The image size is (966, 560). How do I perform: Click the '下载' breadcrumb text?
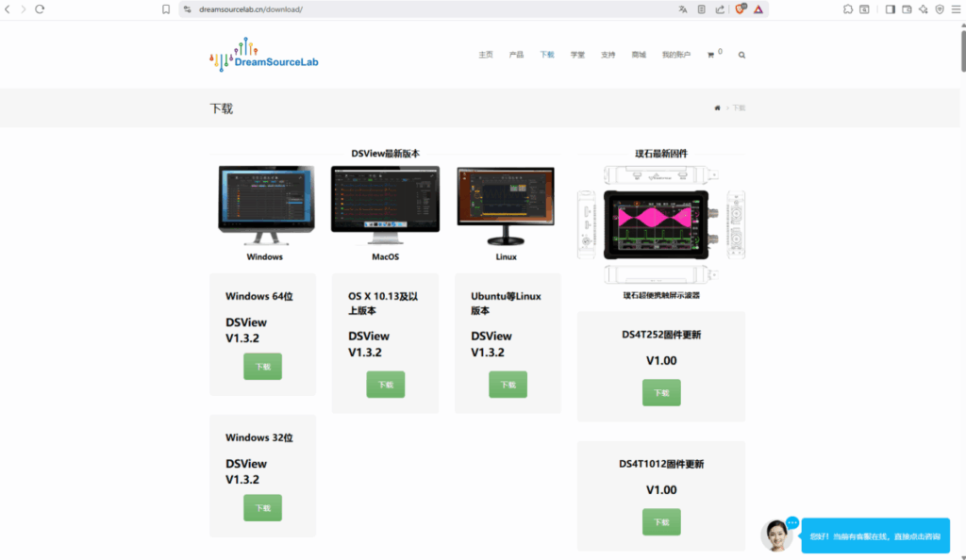tap(739, 107)
